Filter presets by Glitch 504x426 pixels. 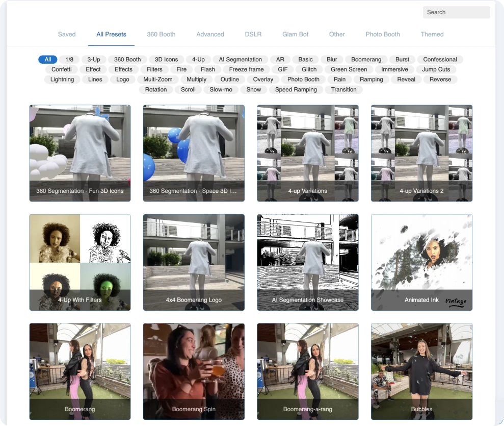(x=309, y=69)
